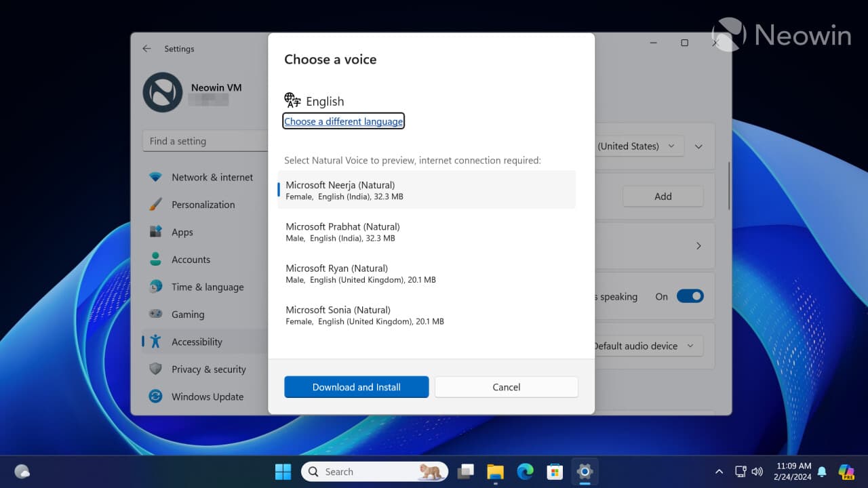868x488 pixels.
Task: Click the Windows Update shield icon
Action: tap(157, 396)
